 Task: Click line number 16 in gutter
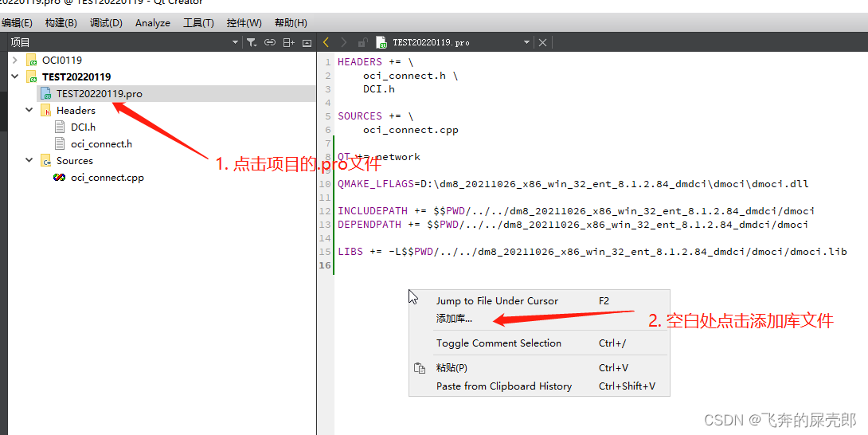325,265
